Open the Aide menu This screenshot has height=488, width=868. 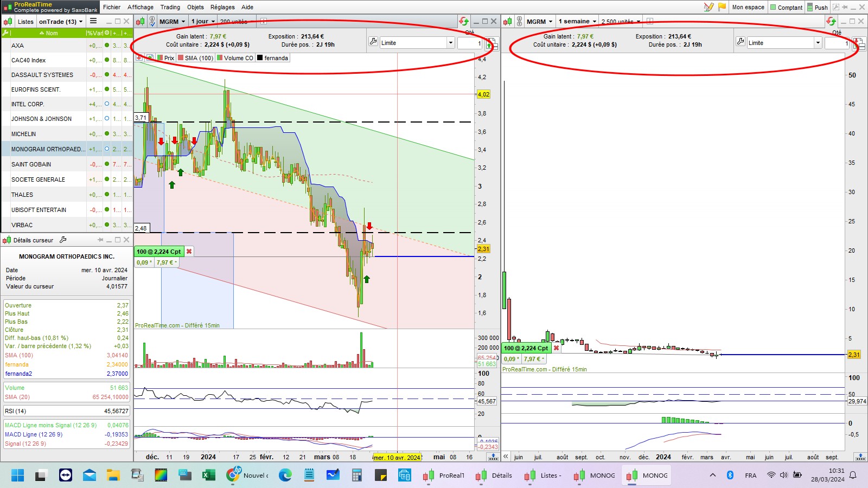pyautogui.click(x=247, y=7)
